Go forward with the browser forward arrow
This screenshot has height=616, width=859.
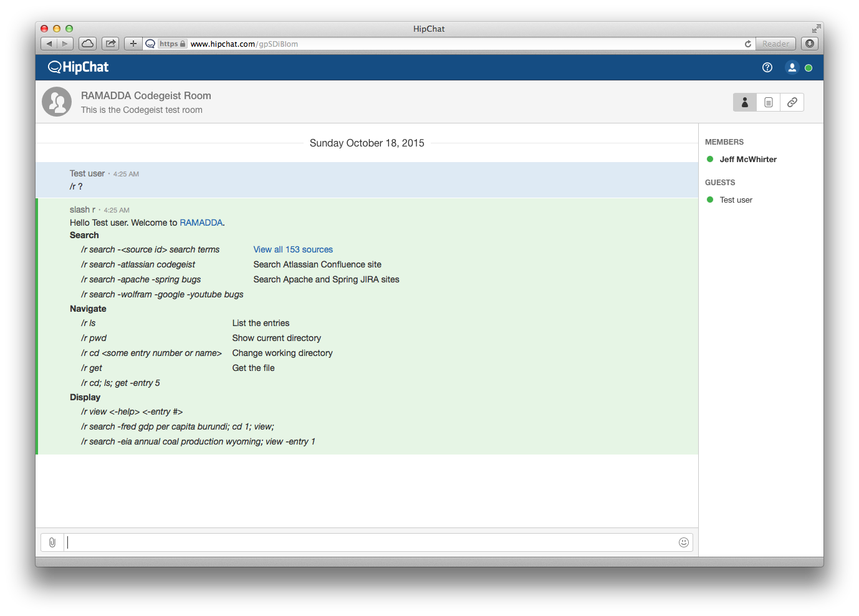click(65, 44)
